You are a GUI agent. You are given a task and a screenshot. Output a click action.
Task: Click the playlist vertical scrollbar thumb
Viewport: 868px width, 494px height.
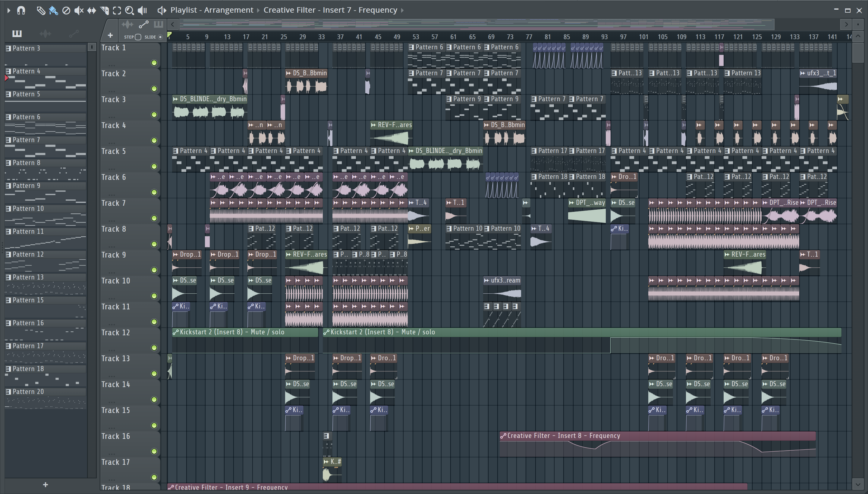tap(858, 53)
